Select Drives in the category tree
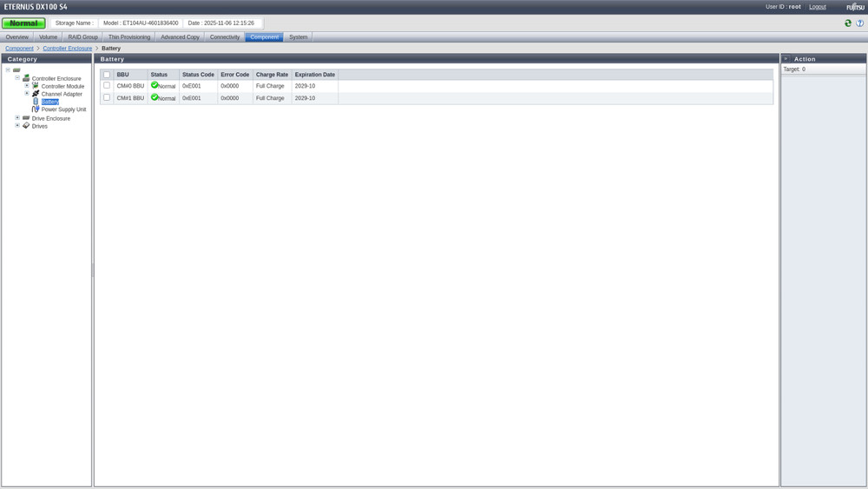 click(40, 126)
